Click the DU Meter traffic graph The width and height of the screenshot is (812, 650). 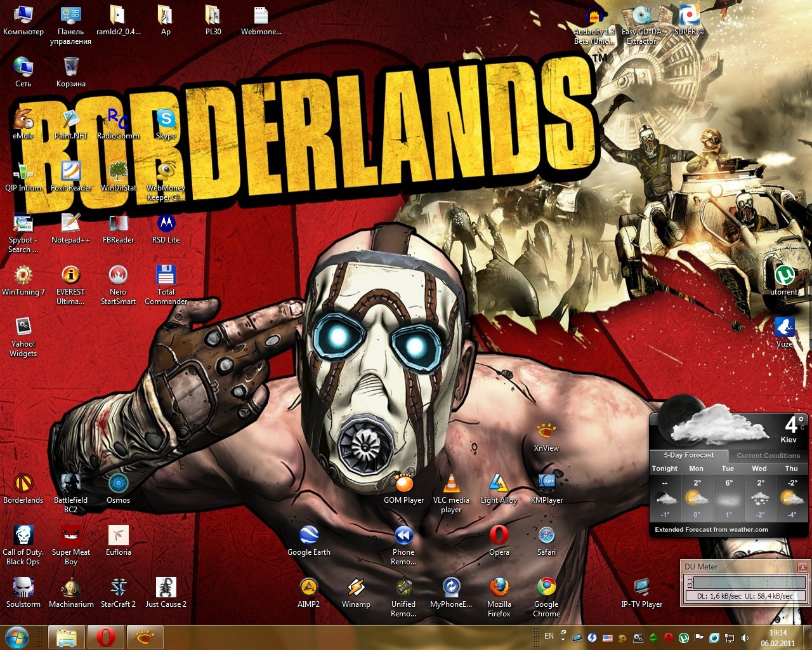click(x=749, y=582)
